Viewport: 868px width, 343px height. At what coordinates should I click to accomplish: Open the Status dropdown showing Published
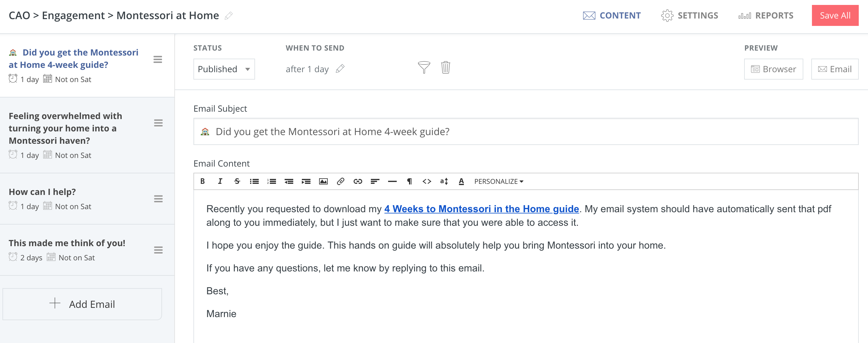coord(224,69)
